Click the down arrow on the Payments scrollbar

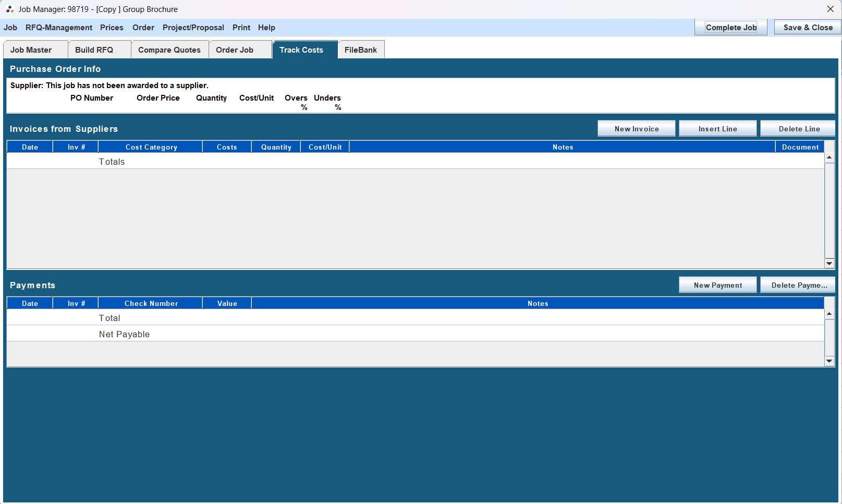pos(829,361)
